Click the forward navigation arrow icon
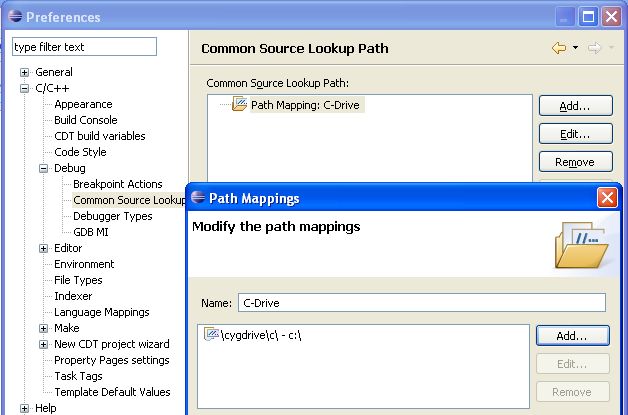The image size is (628, 415). click(x=594, y=48)
